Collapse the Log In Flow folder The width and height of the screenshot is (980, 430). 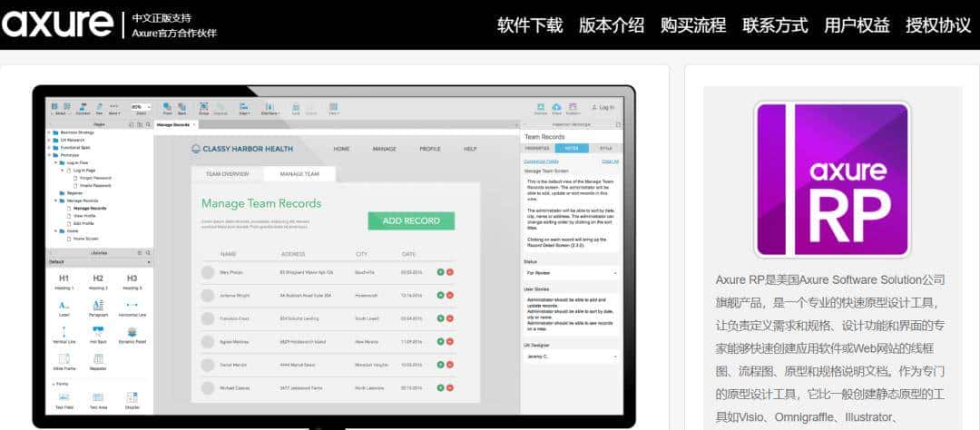pos(55,162)
